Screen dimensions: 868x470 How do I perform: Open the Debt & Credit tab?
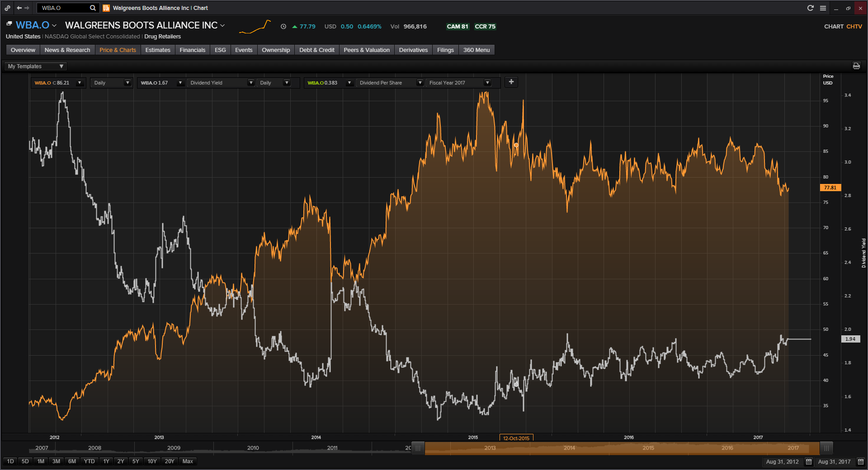click(x=317, y=50)
